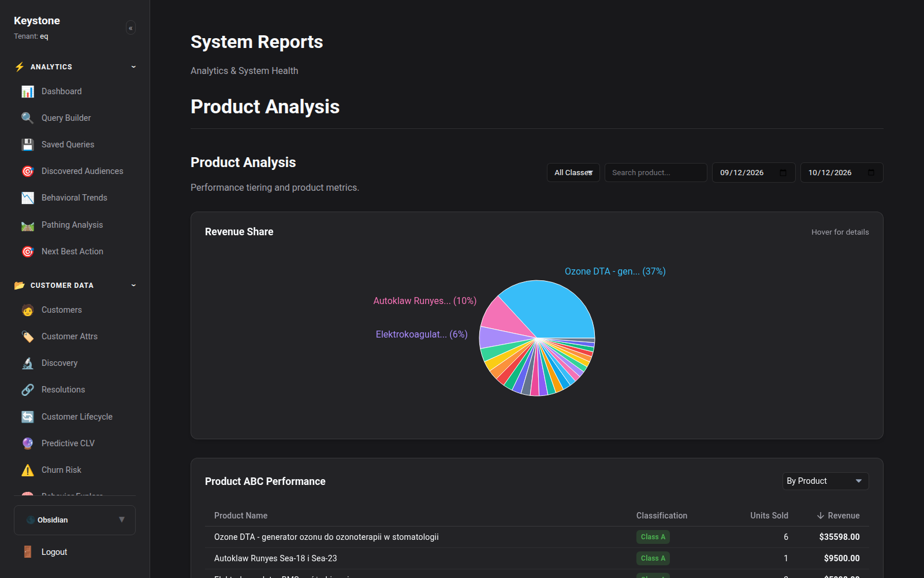The image size is (924, 578).
Task: Click the Customer Lifecycle arrows icon
Action: [28, 417]
